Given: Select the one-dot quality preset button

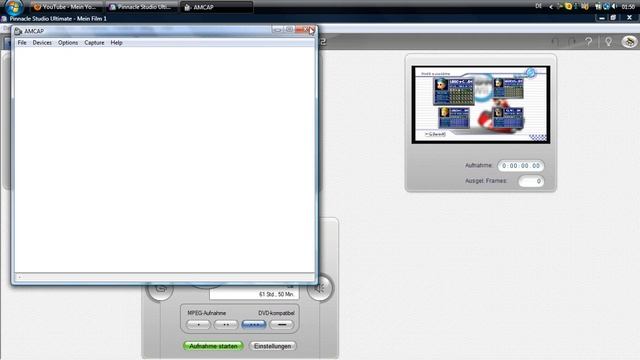Looking at the screenshot, I should tap(198, 324).
